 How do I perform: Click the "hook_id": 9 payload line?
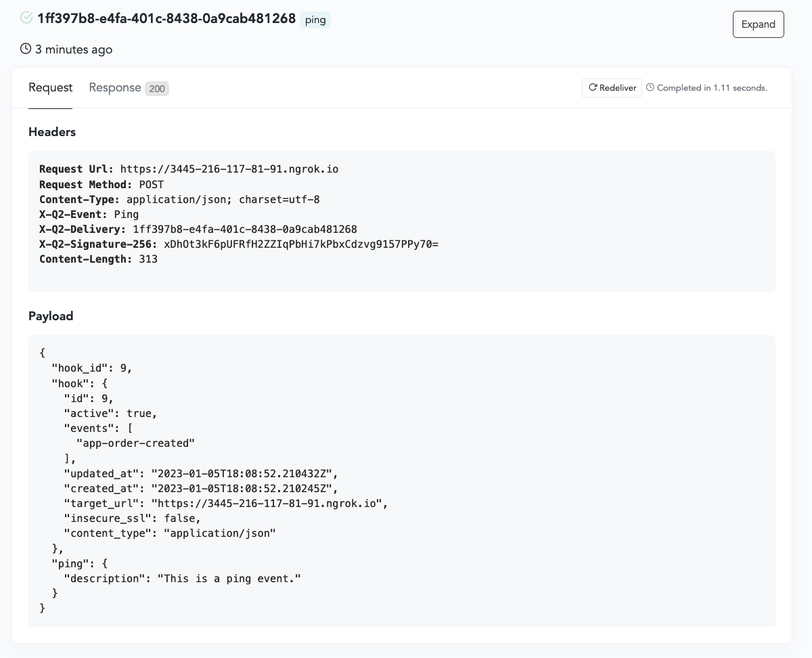tap(92, 368)
